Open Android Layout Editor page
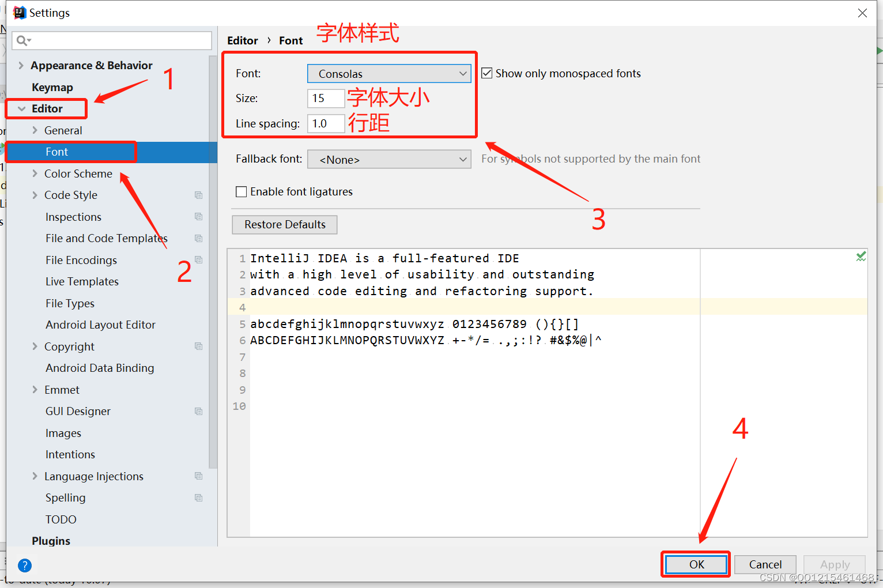Viewport: 883px width, 588px height. [x=100, y=325]
